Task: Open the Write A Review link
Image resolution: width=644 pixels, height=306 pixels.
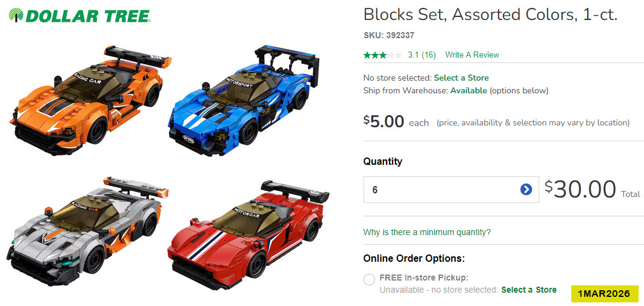Action: pos(472,55)
